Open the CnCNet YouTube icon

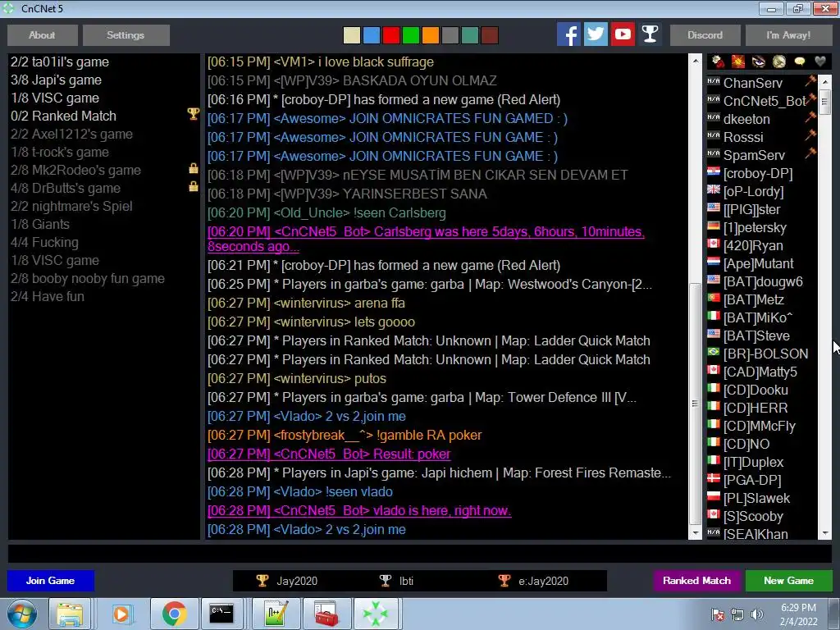click(x=623, y=34)
